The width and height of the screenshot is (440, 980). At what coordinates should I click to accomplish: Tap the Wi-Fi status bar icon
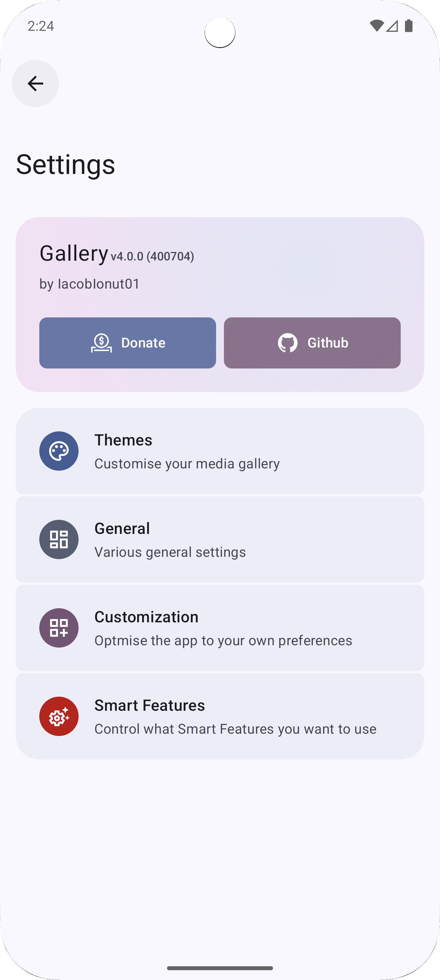click(376, 26)
